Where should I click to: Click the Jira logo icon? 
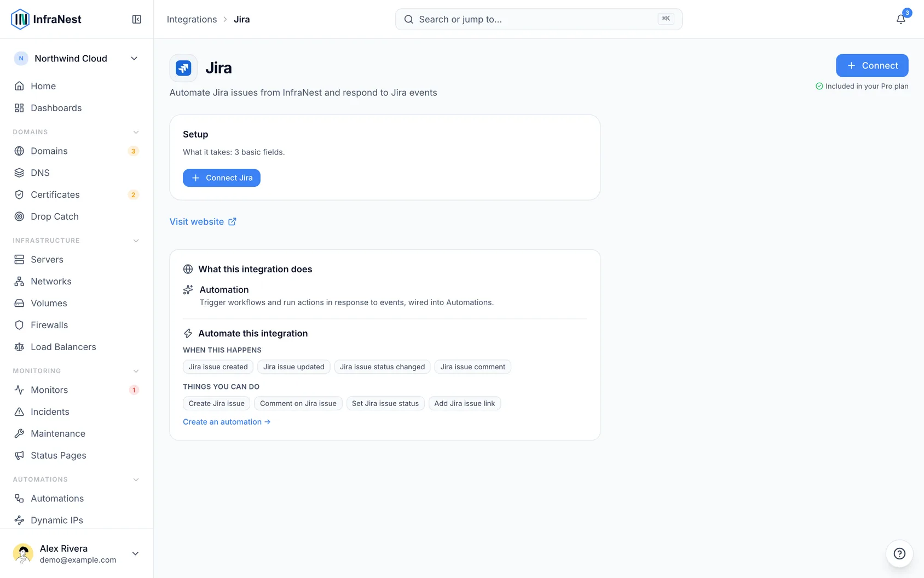pos(183,68)
